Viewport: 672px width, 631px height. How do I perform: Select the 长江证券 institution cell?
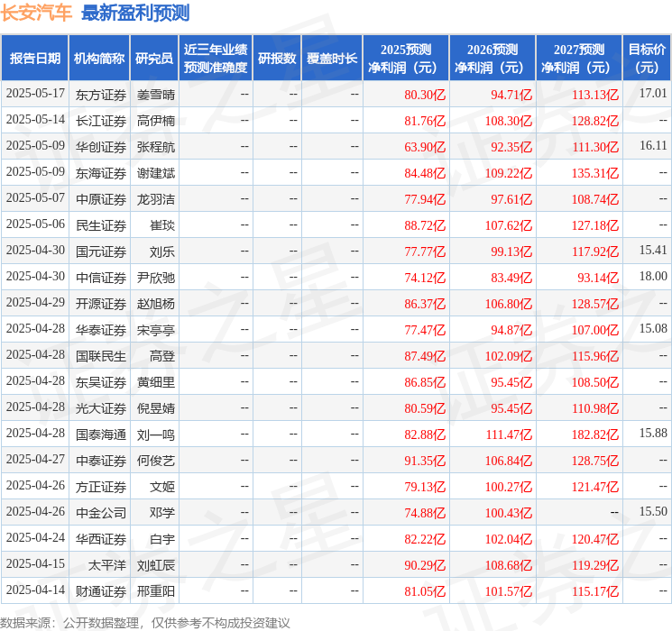coord(101,121)
